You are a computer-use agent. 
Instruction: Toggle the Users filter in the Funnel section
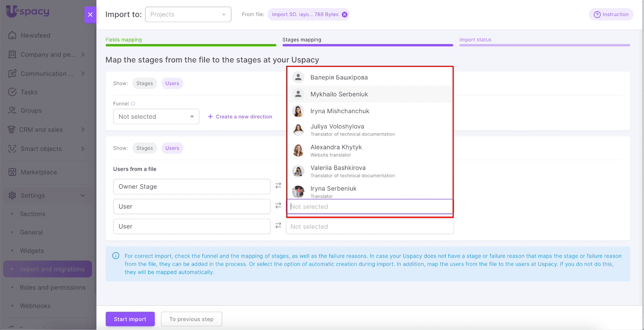coord(172,83)
